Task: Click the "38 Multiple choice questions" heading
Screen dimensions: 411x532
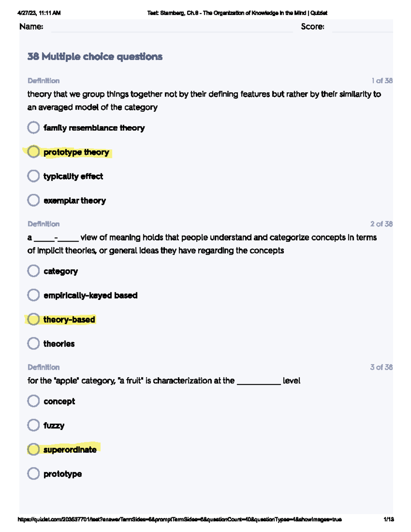Action: click(x=95, y=57)
